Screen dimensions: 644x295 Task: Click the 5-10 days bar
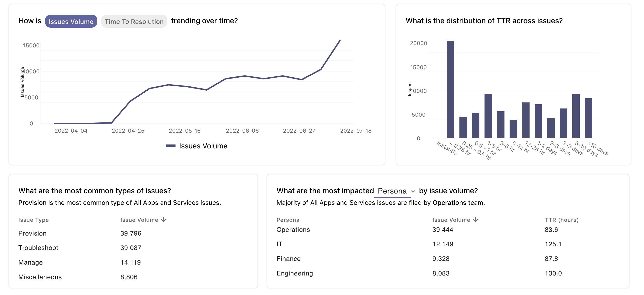coord(576,116)
